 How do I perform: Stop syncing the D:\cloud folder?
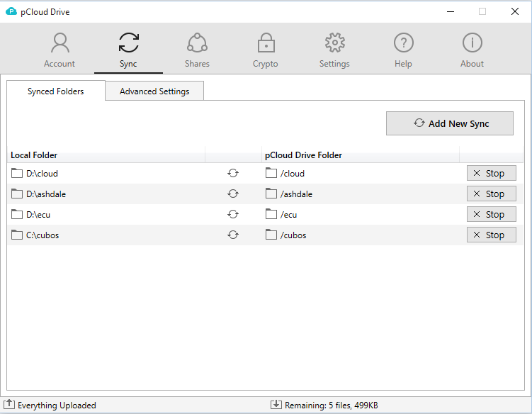pyautogui.click(x=492, y=173)
